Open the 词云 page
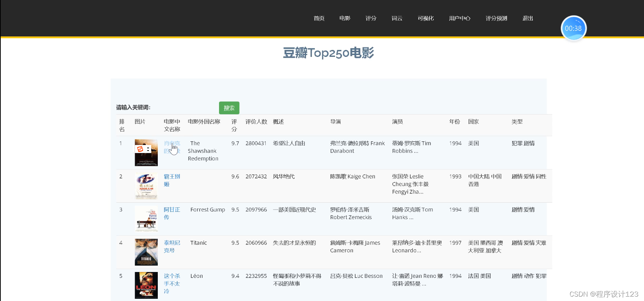644x301 pixels. pos(397,18)
